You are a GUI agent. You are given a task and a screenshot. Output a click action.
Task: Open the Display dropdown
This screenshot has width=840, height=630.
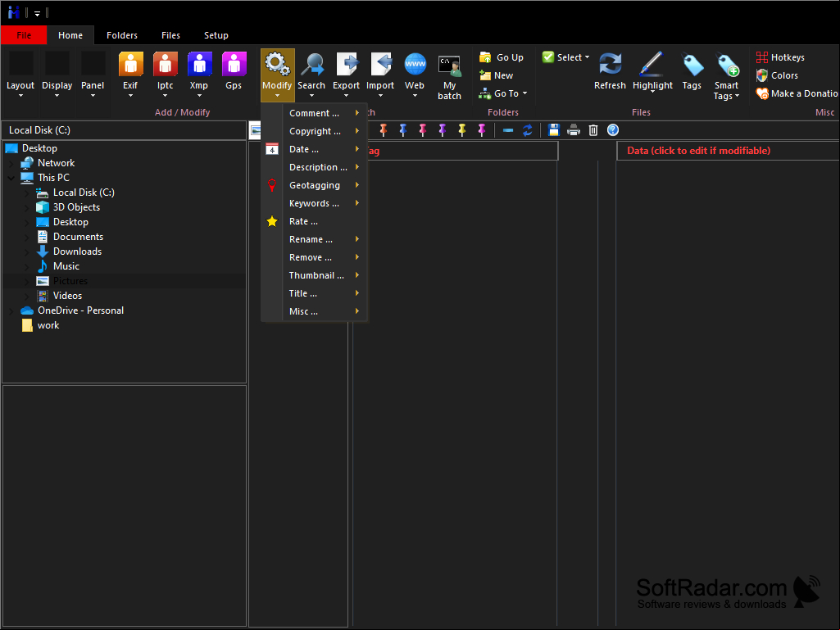57,75
